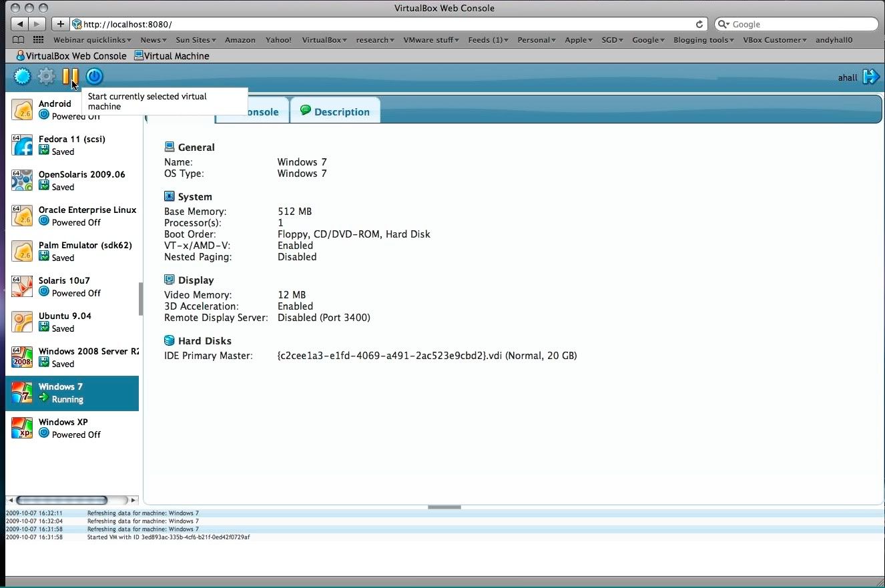
Task: Open the SGD bookmark dropdown
Action: click(x=612, y=40)
